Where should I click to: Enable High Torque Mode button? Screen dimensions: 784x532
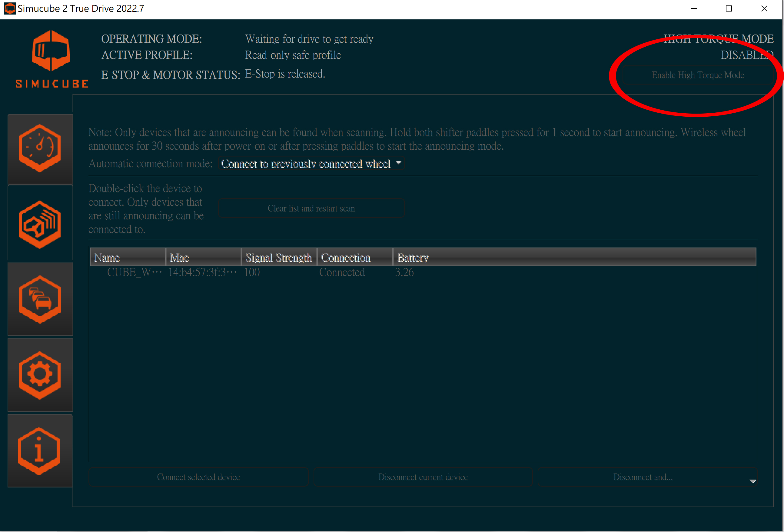698,75
